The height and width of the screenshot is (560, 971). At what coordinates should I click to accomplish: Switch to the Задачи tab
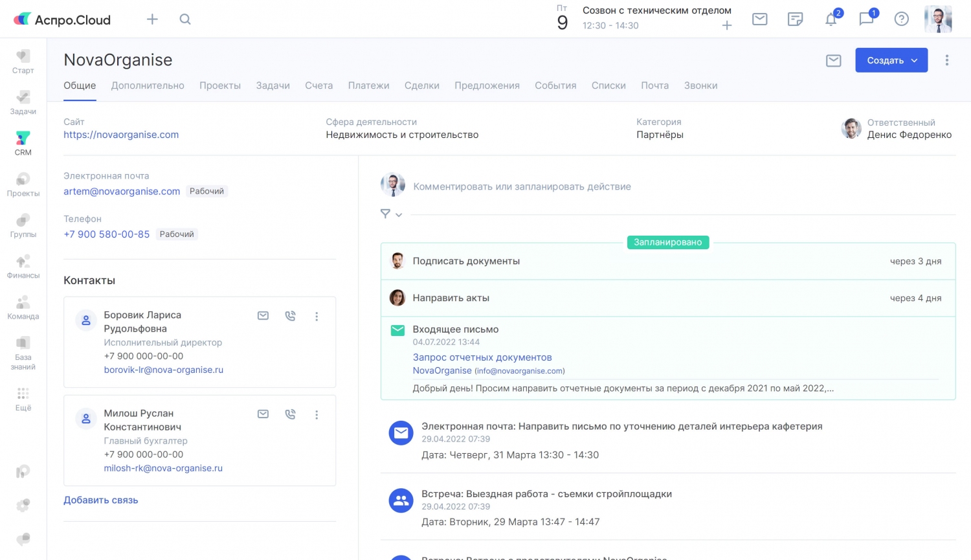coord(273,85)
